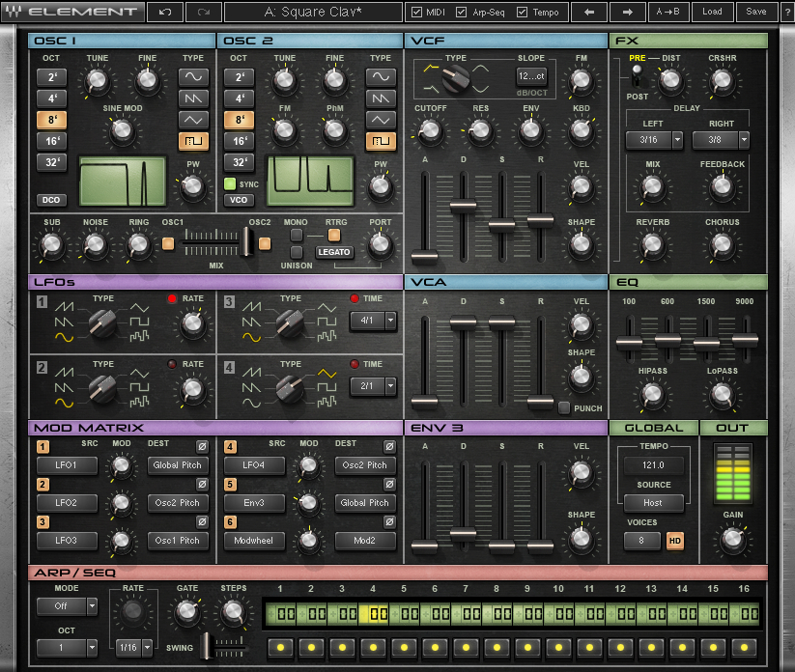Click Save in the top bar
Viewport: 795px width, 672px height.
(x=756, y=13)
